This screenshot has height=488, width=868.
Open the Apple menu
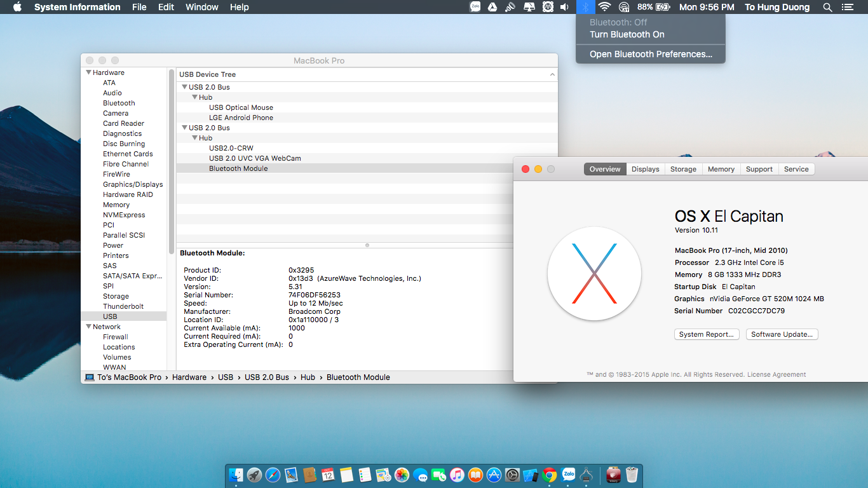[x=17, y=7]
